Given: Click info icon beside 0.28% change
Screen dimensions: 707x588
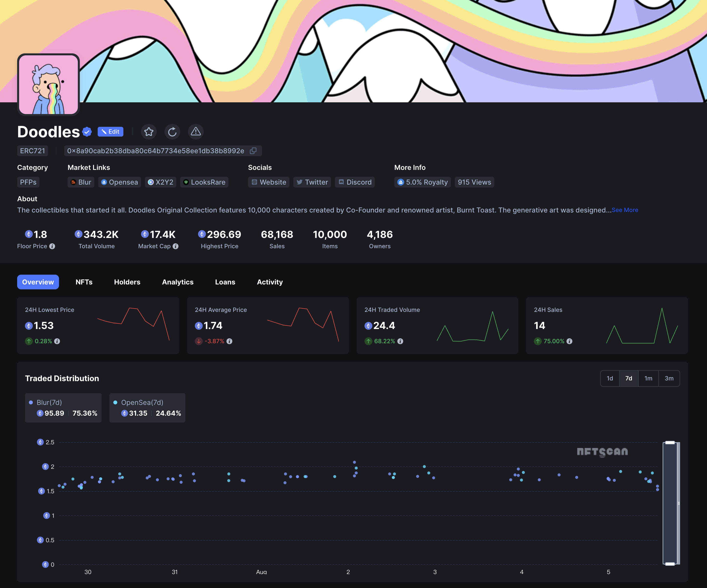Looking at the screenshot, I should [57, 341].
